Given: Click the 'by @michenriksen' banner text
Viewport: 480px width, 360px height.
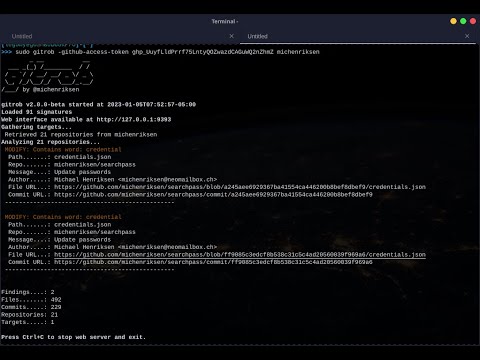Looking at the screenshot, I should click(x=51, y=89).
